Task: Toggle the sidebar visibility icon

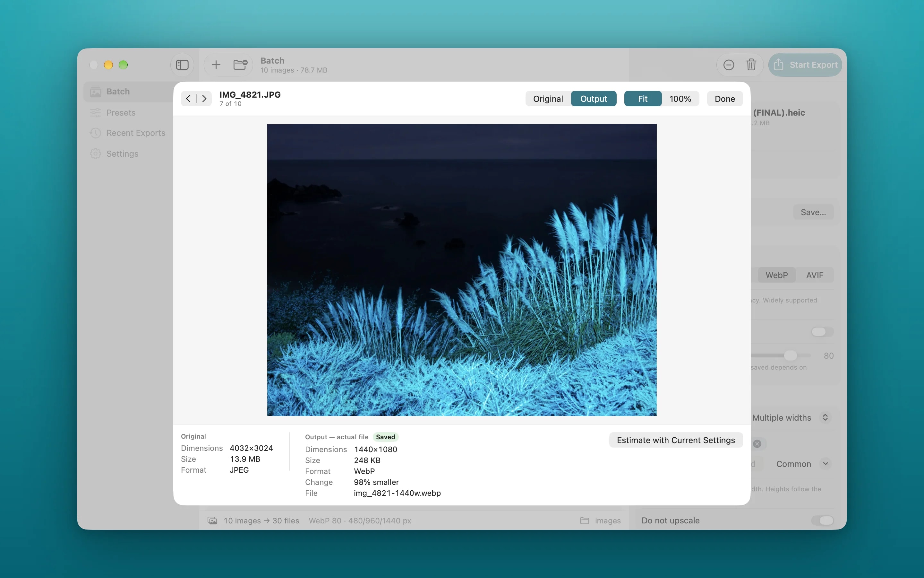Action: (x=182, y=65)
